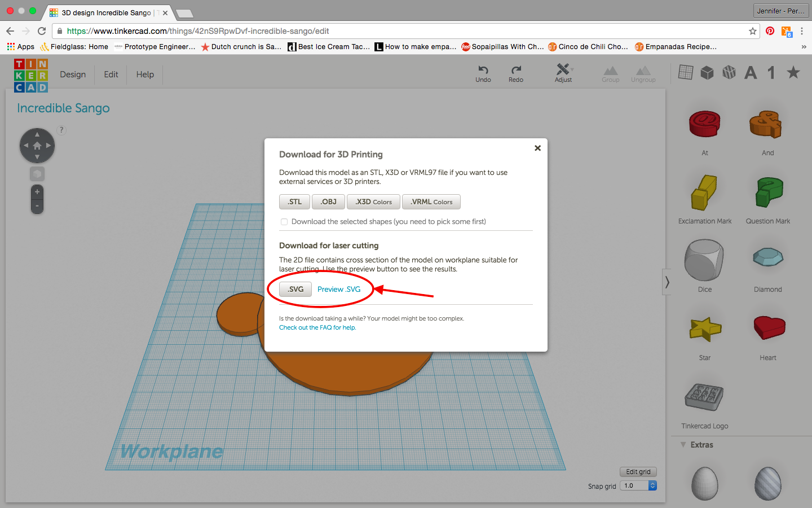Screen dimensions: 812x508
Task: Open the letters shapes category
Action: [x=751, y=72]
